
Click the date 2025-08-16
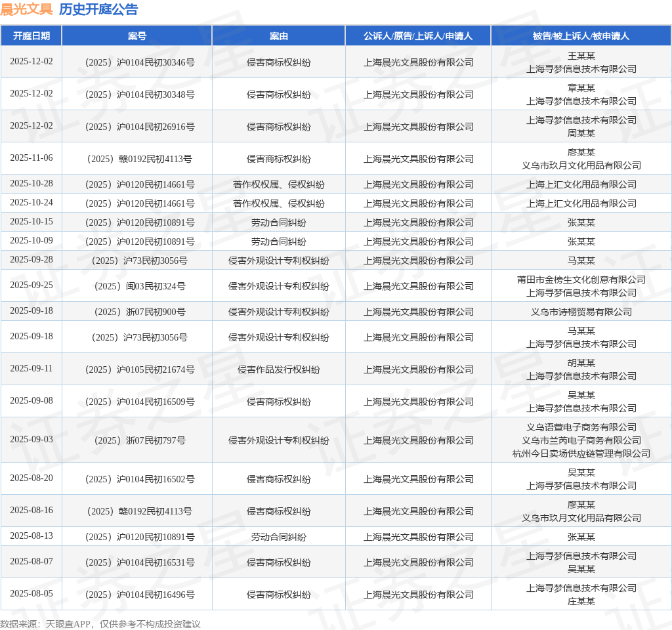pyautogui.click(x=31, y=510)
